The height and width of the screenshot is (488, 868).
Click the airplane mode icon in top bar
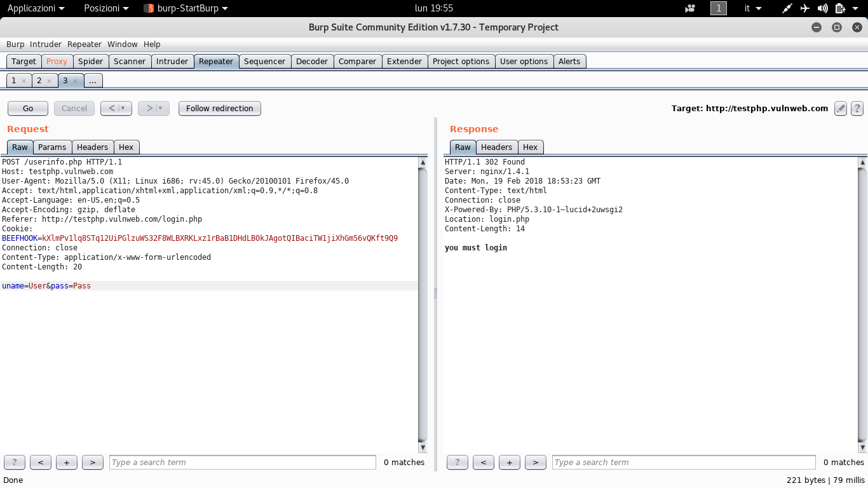[805, 8]
